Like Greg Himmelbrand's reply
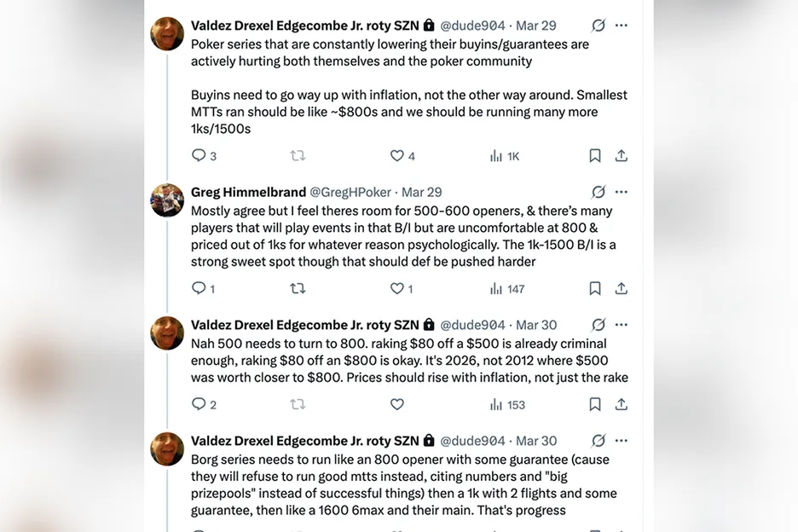The image size is (798, 532). coord(396,289)
